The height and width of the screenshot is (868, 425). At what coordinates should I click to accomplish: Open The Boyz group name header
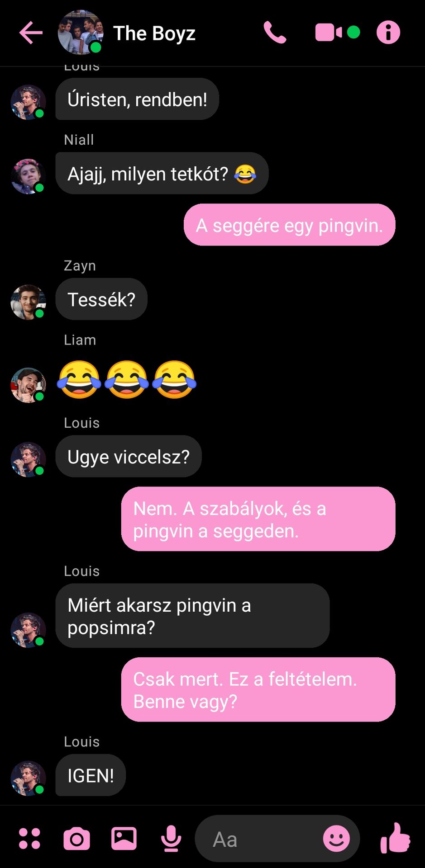click(154, 33)
